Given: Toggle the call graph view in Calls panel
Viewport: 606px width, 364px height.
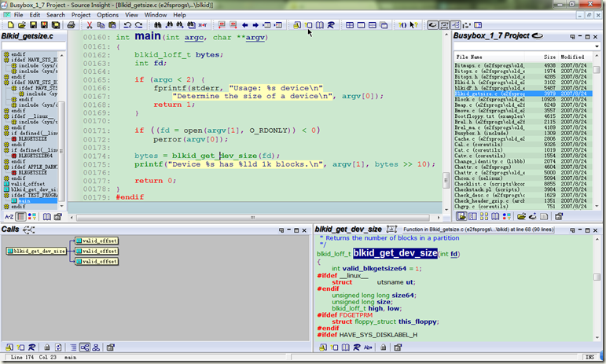Looking at the screenshot, I should pyautogui.click(x=83, y=347).
